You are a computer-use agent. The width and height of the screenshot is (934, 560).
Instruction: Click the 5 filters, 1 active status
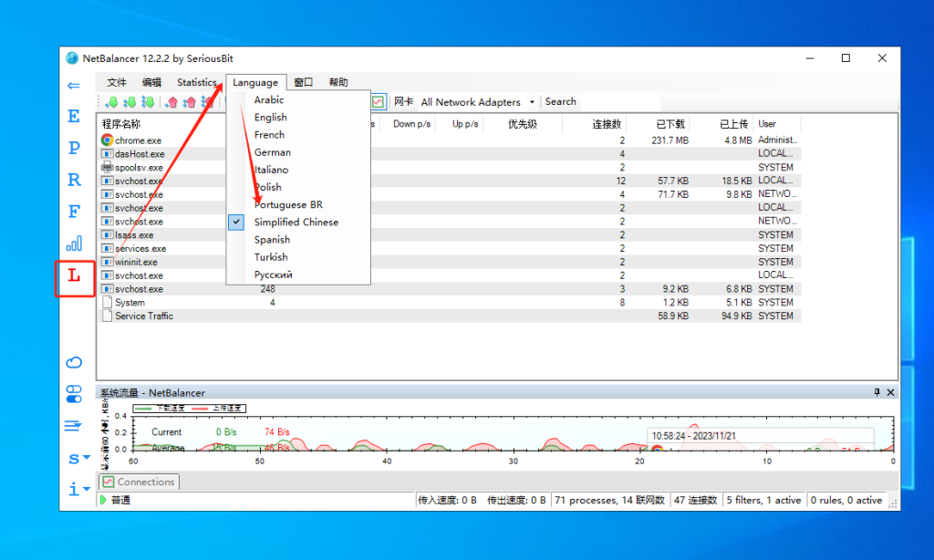(763, 500)
